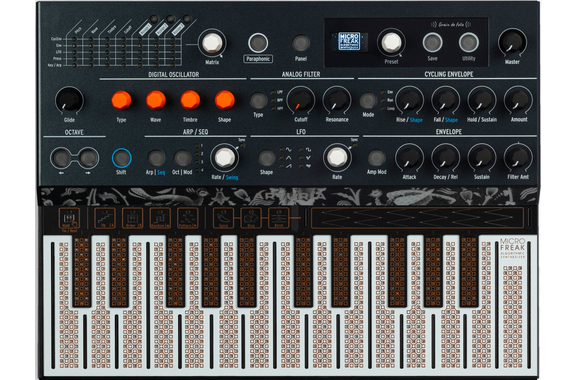Tap the Bend touch icon
Screen dimensions: 576x380
point(279,218)
